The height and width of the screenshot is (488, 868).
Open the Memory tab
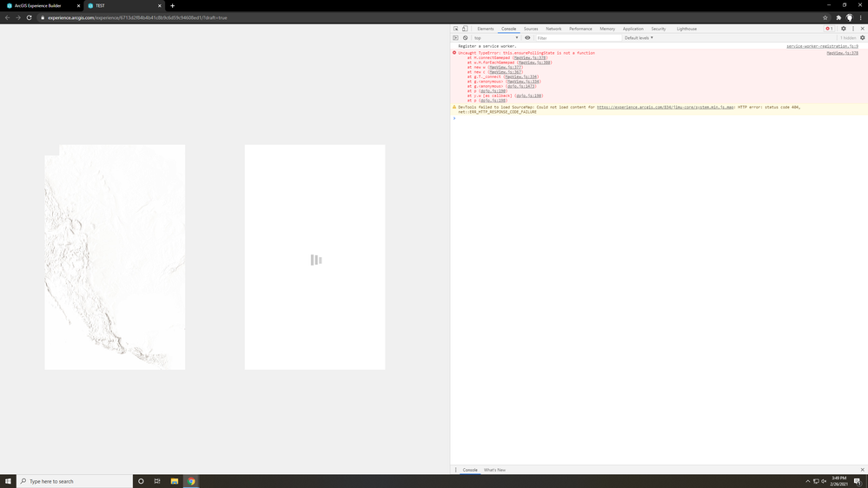coord(607,29)
